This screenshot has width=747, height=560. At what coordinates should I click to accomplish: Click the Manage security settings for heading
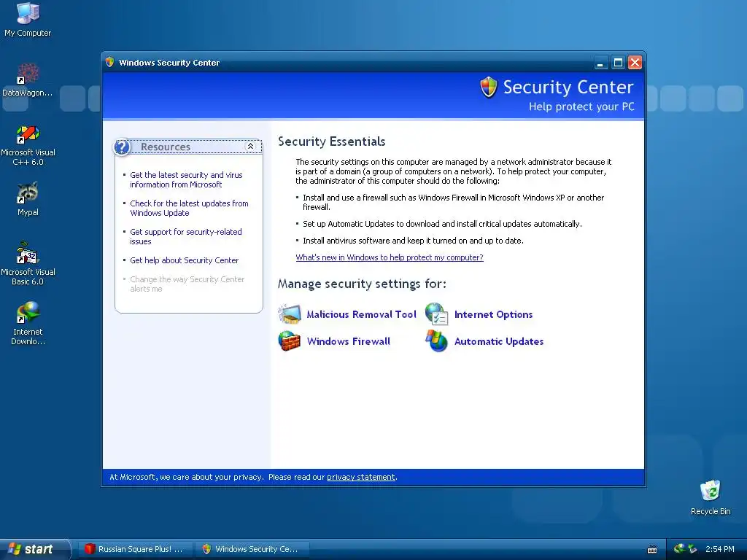click(362, 284)
